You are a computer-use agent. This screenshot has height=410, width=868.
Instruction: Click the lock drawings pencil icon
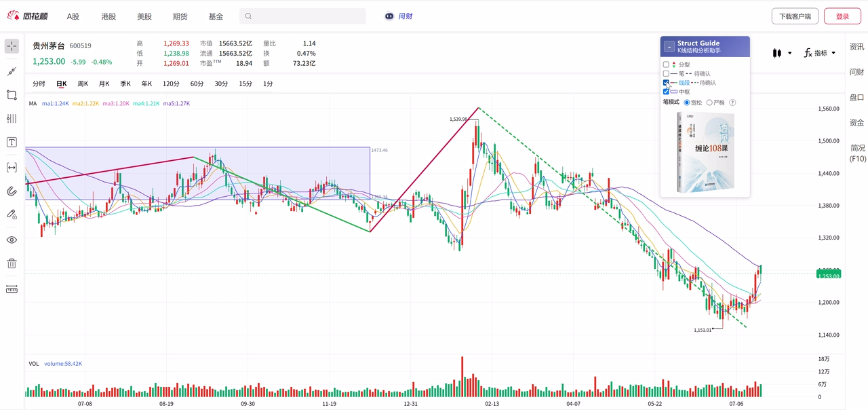12,215
